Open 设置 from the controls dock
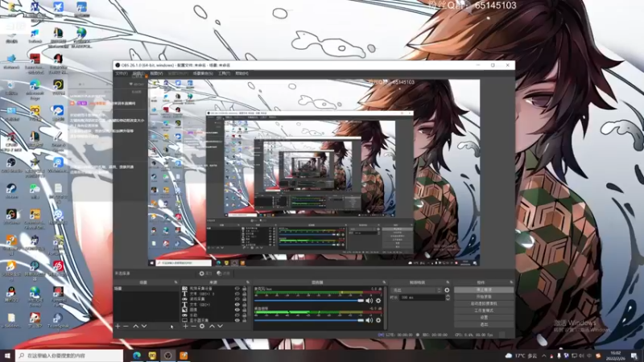This screenshot has height=362, width=644. coord(484,317)
